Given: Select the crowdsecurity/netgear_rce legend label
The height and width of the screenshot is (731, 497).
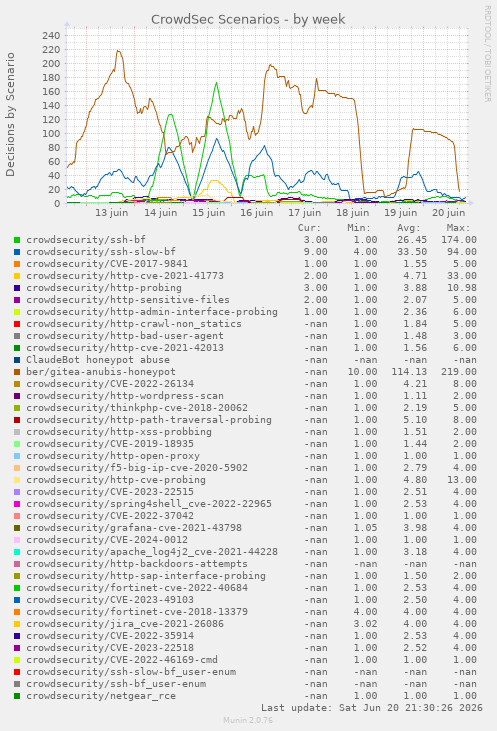Looking at the screenshot, I should pyautogui.click(x=101, y=696).
